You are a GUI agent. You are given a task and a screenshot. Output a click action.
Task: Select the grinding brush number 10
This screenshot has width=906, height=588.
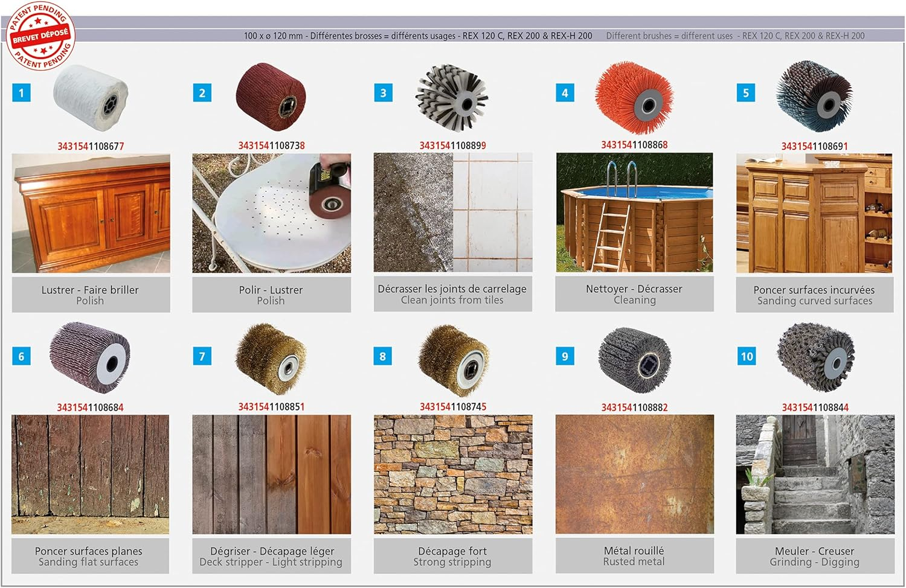click(x=815, y=357)
